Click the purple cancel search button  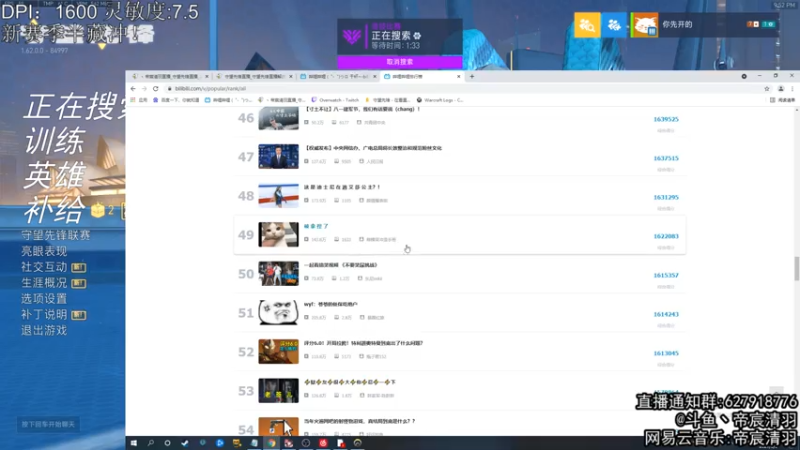click(399, 62)
